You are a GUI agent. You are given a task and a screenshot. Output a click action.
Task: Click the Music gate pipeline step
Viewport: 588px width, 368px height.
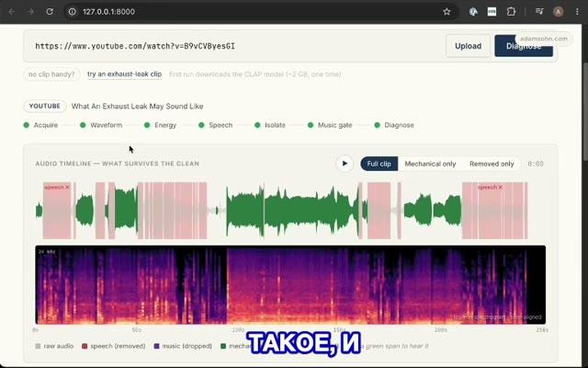pos(330,125)
